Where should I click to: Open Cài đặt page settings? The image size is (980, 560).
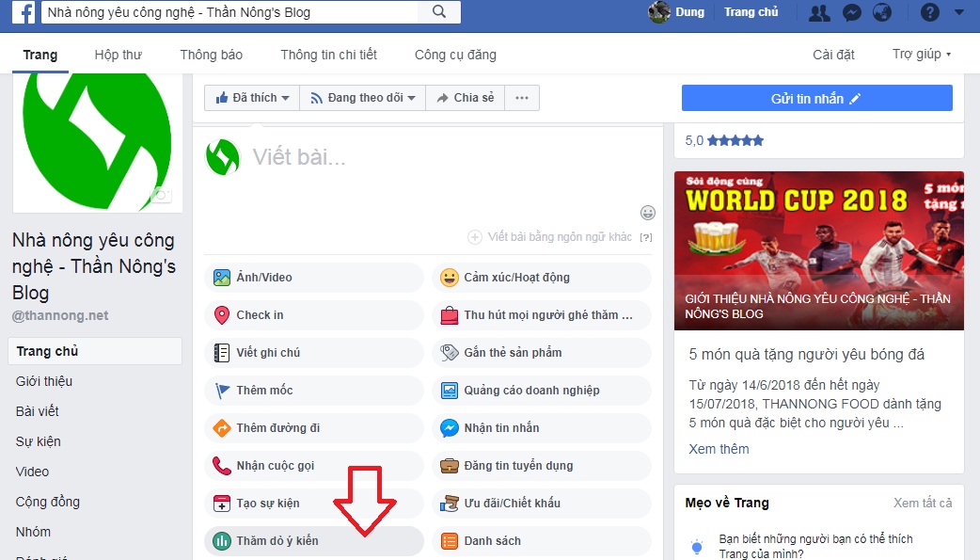833,55
